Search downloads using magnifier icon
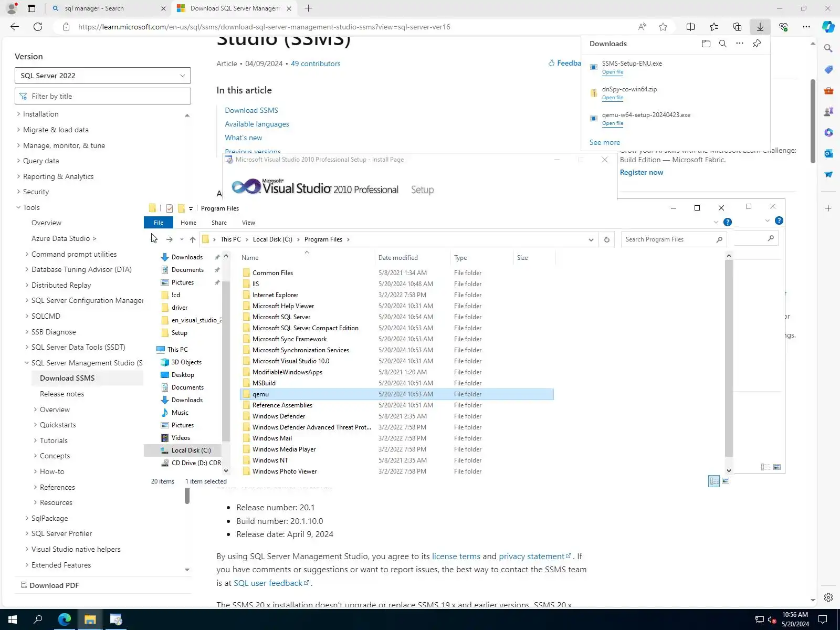Screen dimensions: 840x630 [x=723, y=44]
